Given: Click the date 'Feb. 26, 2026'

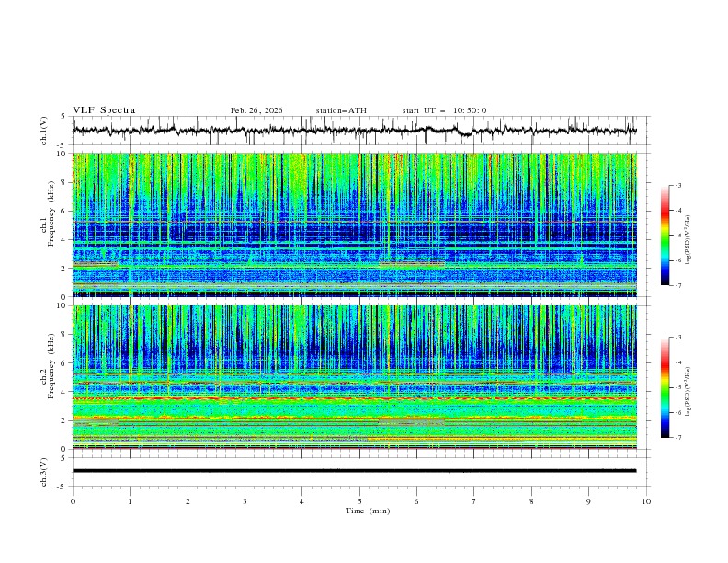Looking at the screenshot, I should click(x=256, y=110).
